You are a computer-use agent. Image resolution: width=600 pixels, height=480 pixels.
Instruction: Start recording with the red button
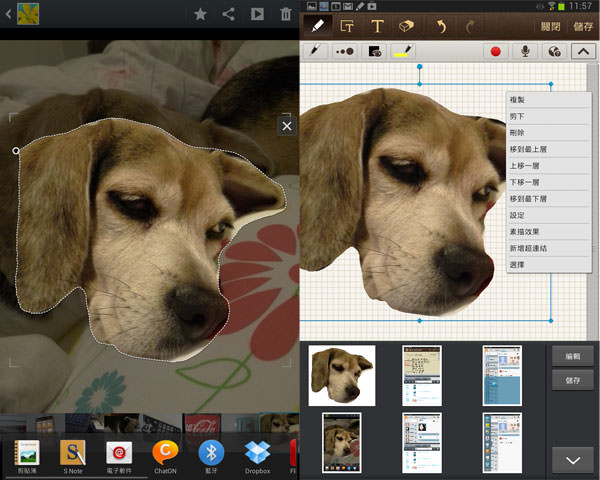click(495, 51)
